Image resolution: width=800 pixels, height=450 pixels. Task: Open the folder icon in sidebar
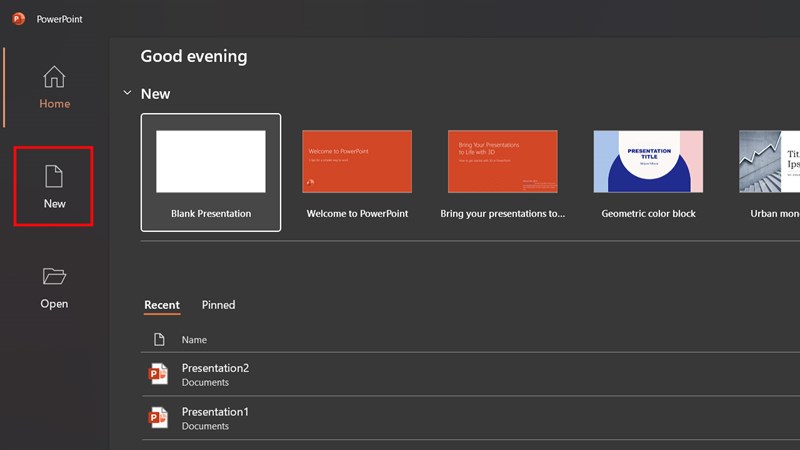[54, 276]
